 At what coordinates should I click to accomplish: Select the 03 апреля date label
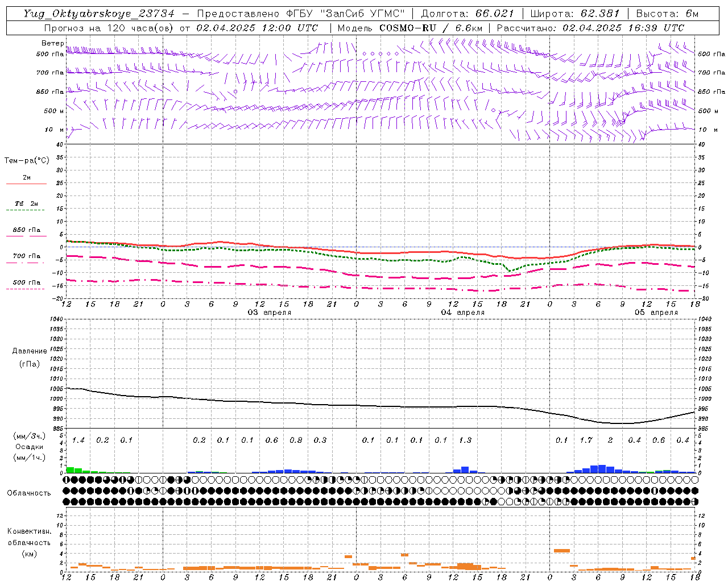point(270,313)
